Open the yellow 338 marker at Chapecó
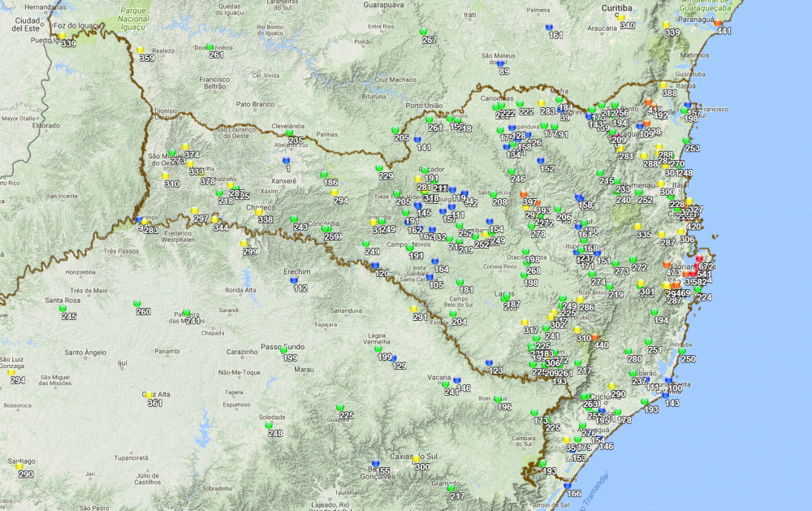812x511 pixels. tap(259, 212)
